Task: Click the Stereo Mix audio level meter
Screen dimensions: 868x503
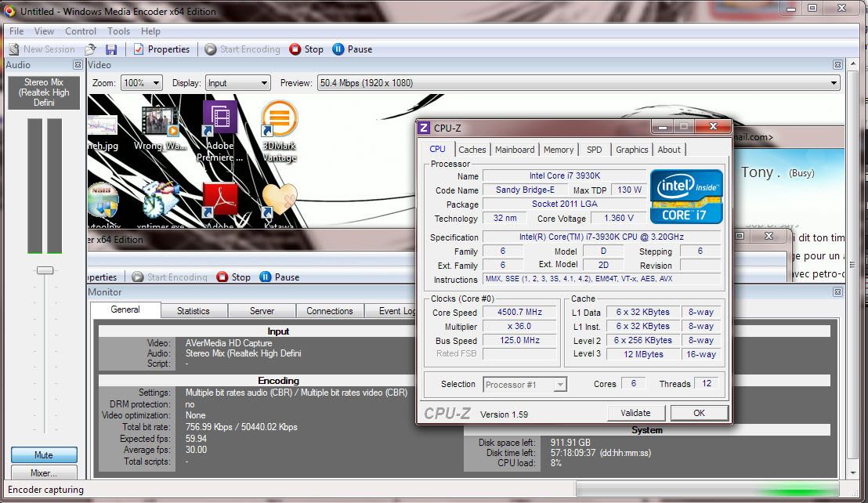Action: [45, 186]
